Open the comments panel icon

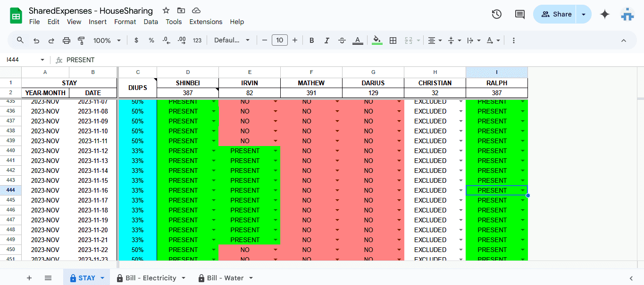click(519, 14)
